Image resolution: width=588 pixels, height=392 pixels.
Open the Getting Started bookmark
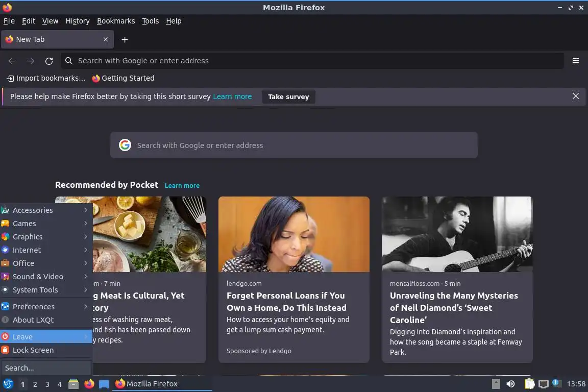123,78
